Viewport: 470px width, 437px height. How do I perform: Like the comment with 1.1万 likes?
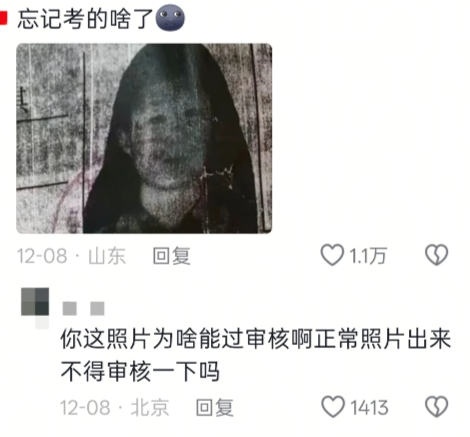click(332, 255)
